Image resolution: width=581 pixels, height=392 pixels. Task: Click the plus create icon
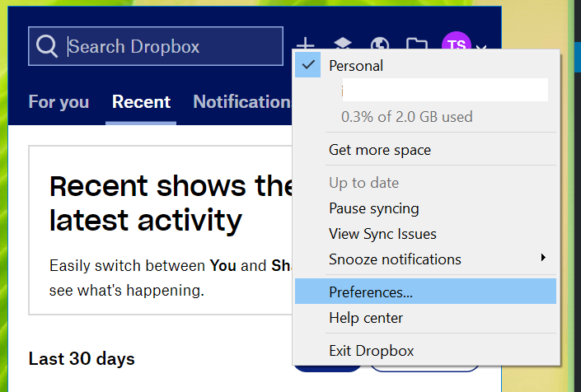305,44
